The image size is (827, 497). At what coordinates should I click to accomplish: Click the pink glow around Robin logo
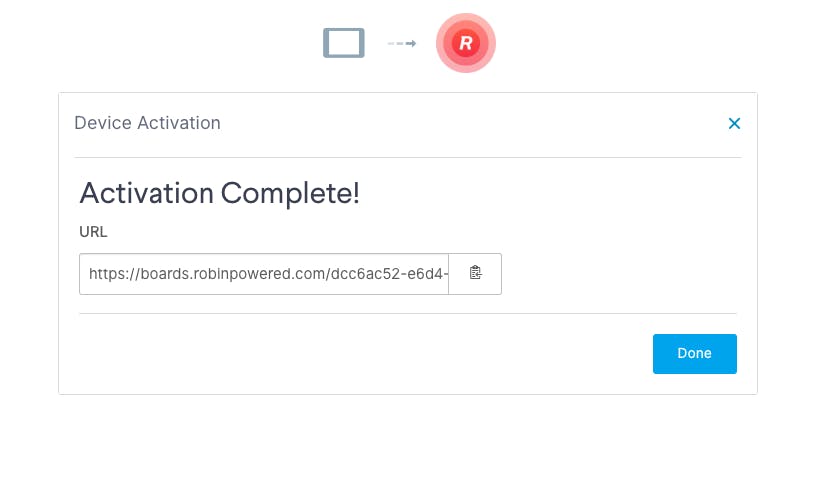point(466,17)
